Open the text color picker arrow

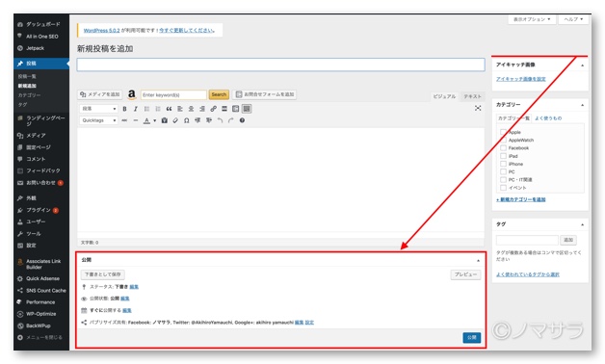tap(155, 120)
